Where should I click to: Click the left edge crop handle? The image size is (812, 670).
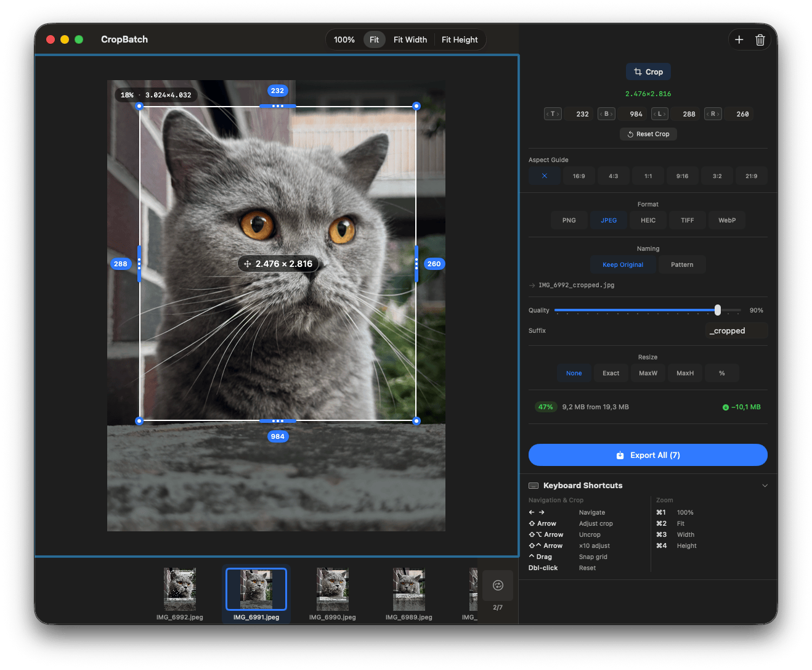click(x=139, y=264)
